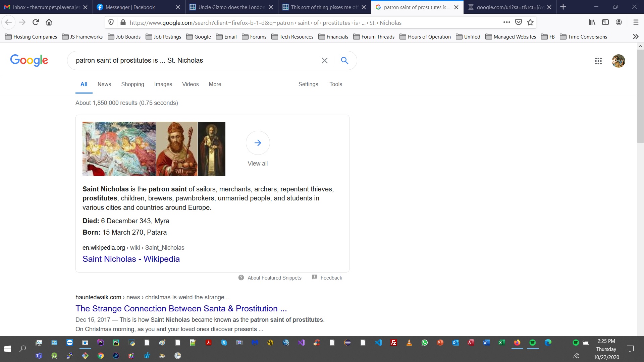
Task: Select the Images results tab
Action: (163, 84)
